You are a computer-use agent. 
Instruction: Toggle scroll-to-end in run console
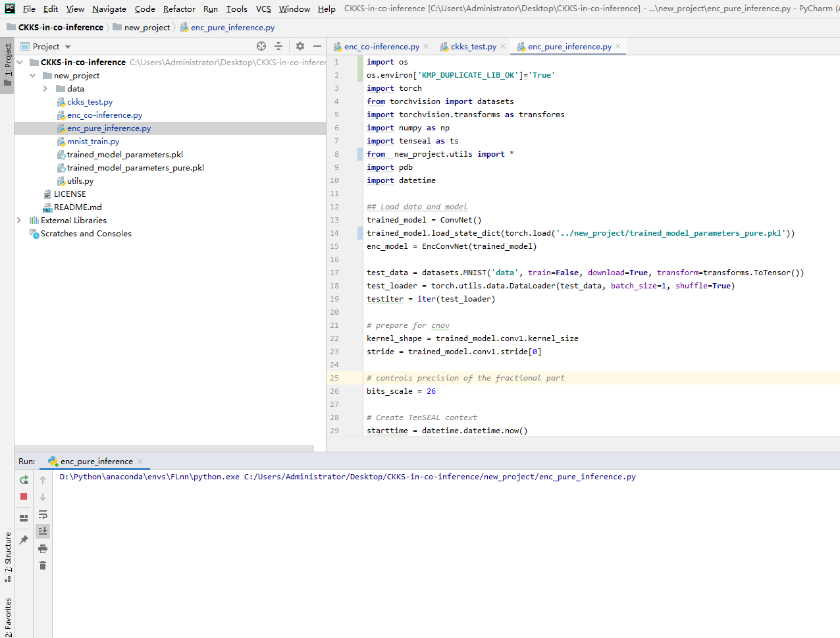[x=43, y=531]
